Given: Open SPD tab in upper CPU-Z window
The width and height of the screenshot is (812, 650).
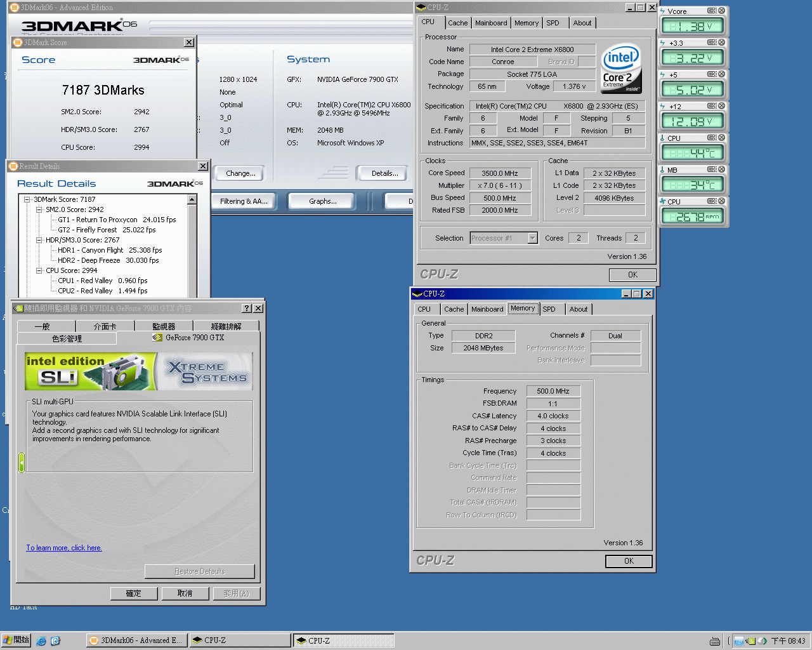Looking at the screenshot, I should coord(553,23).
